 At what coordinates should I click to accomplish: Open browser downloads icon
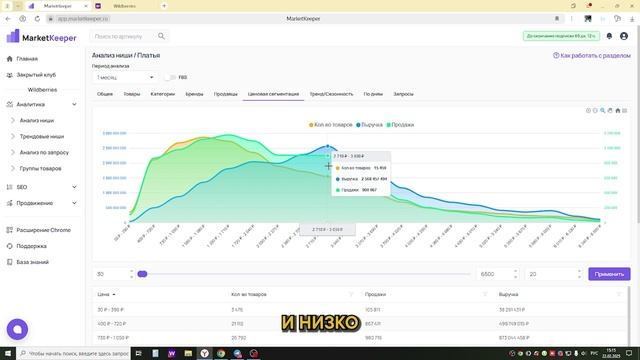pyautogui.click(x=632, y=19)
